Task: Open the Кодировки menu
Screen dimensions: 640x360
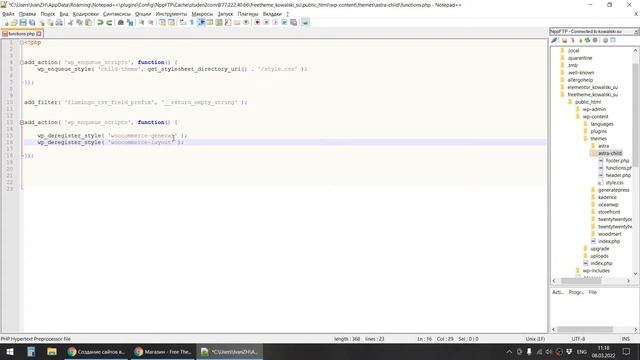Action: coord(86,14)
